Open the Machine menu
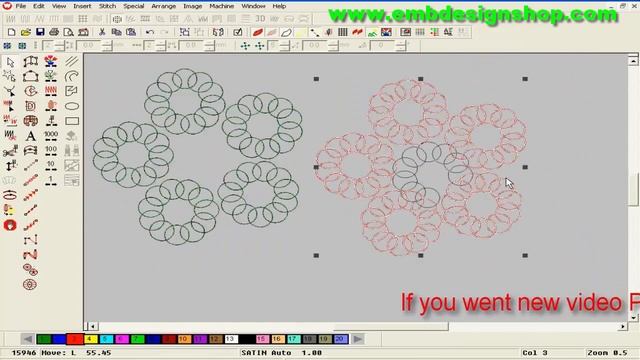Viewport: 640px width, 360px height. pyautogui.click(x=222, y=6)
